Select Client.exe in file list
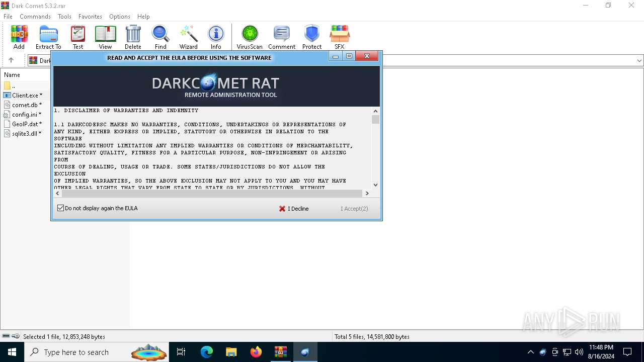 [24, 95]
